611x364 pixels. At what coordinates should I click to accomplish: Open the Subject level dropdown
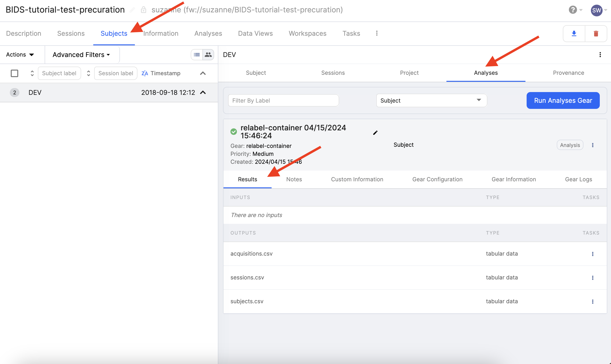click(x=431, y=100)
